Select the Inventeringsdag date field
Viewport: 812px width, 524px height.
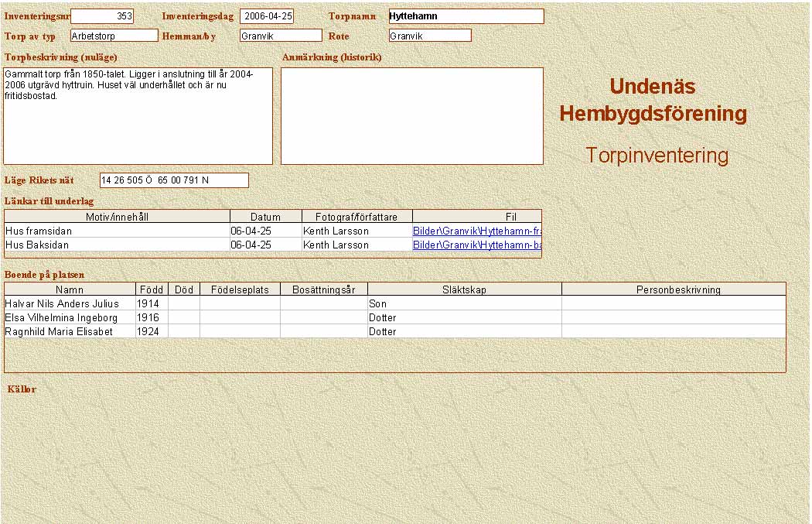(x=267, y=16)
